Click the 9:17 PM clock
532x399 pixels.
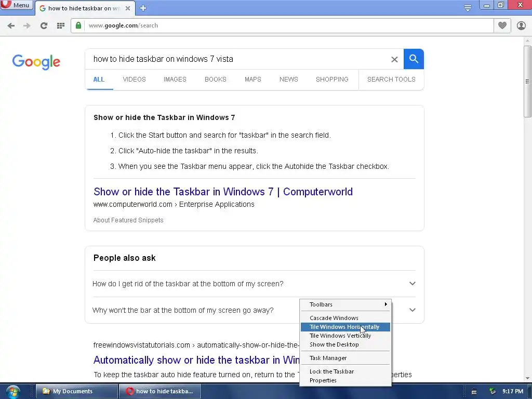click(513, 391)
